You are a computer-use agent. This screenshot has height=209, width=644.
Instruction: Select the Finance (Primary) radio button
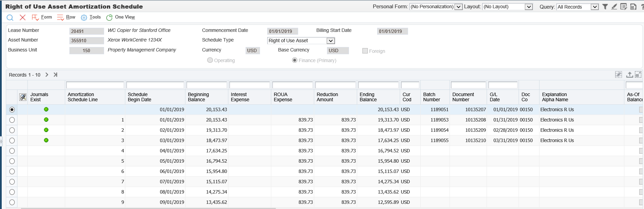[295, 60]
